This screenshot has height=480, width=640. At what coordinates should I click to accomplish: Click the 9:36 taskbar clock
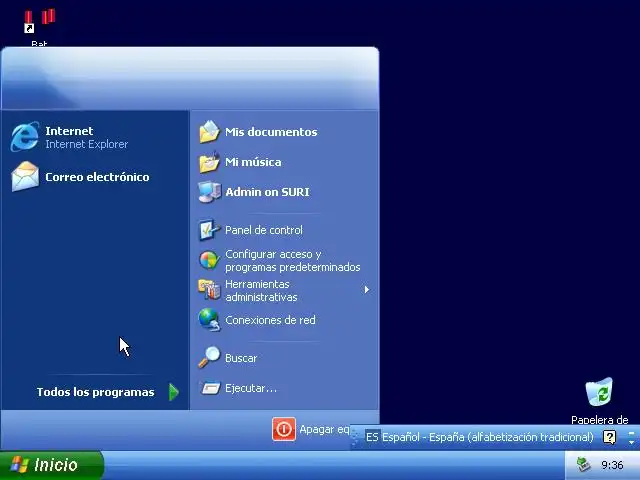[x=612, y=465]
